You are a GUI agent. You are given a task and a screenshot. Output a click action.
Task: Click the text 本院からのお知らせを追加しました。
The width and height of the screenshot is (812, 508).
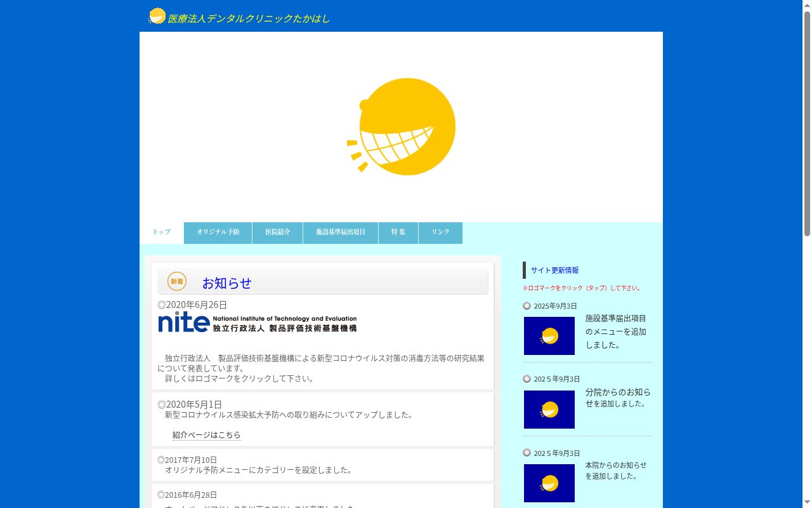[x=616, y=471]
